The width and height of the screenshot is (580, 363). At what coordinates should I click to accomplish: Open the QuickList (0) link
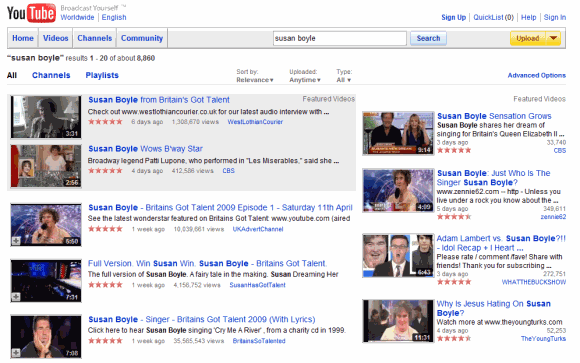493,17
